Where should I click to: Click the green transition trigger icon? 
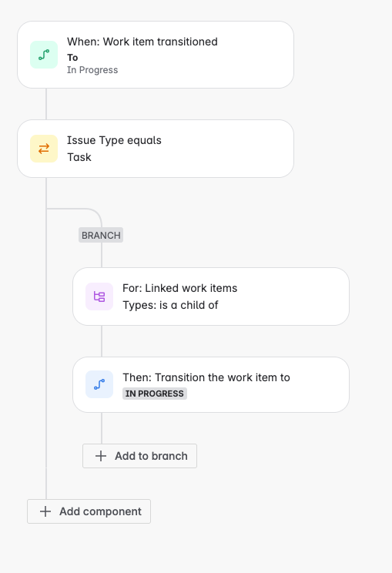pos(44,55)
